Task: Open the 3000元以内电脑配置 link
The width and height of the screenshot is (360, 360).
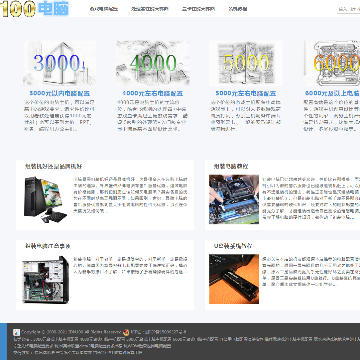Action: click(x=60, y=93)
